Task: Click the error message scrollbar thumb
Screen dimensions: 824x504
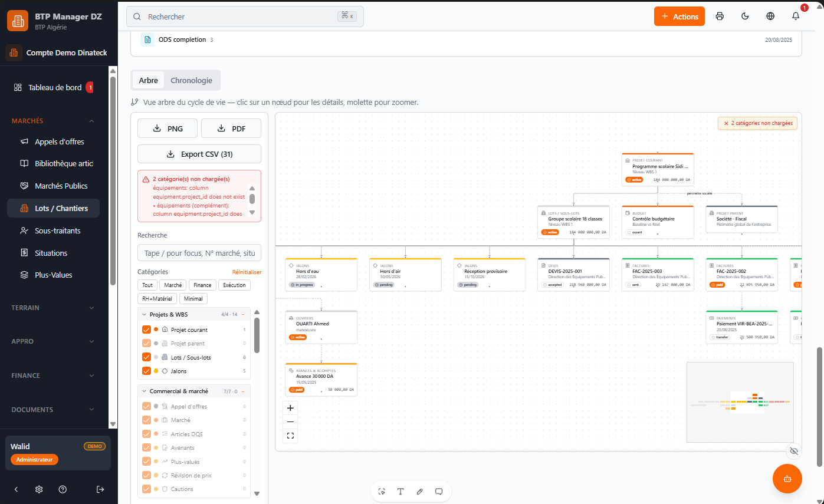Action: tap(252, 199)
